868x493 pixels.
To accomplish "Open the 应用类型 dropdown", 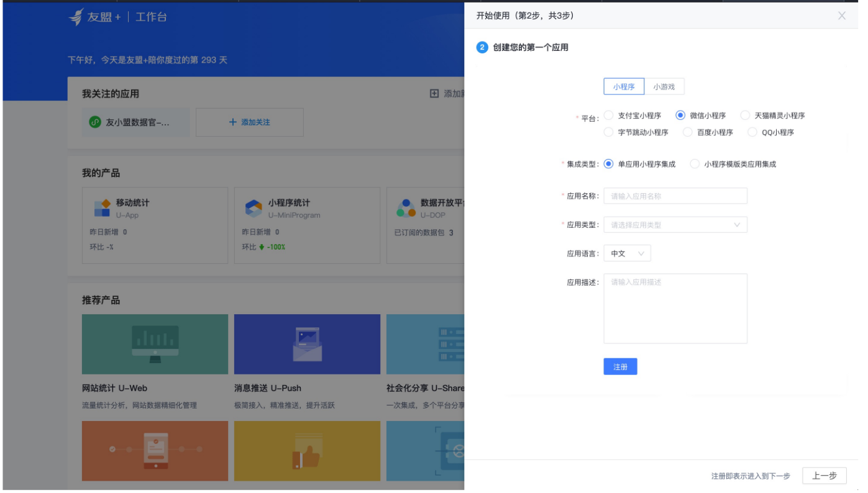I will coord(675,225).
